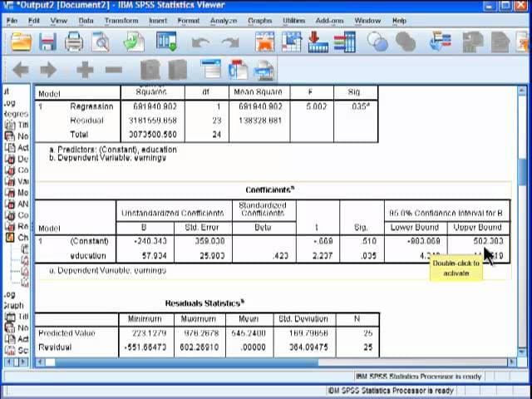Open the Insert menu
Image resolution: width=532 pixels, height=399 pixels.
coord(158,21)
